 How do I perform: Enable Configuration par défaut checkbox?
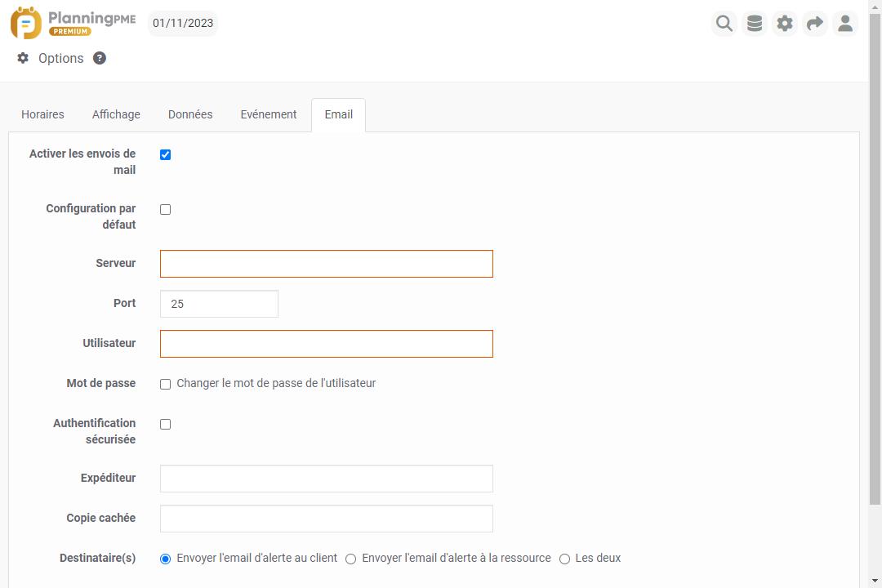(166, 210)
